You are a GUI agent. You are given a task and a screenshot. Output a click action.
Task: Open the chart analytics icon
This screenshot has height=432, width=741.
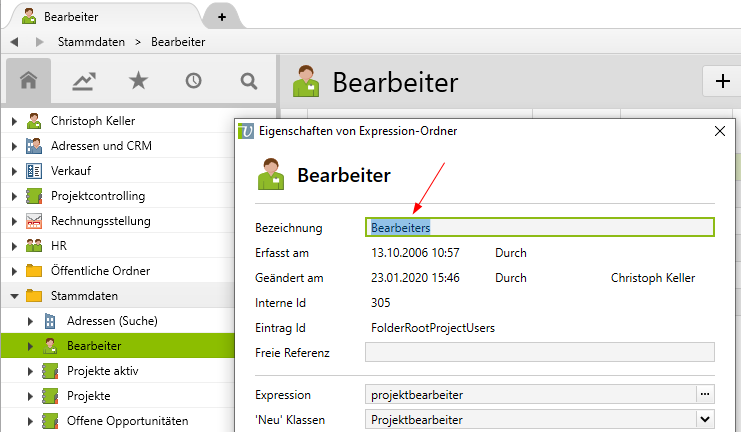pyautogui.click(x=84, y=82)
